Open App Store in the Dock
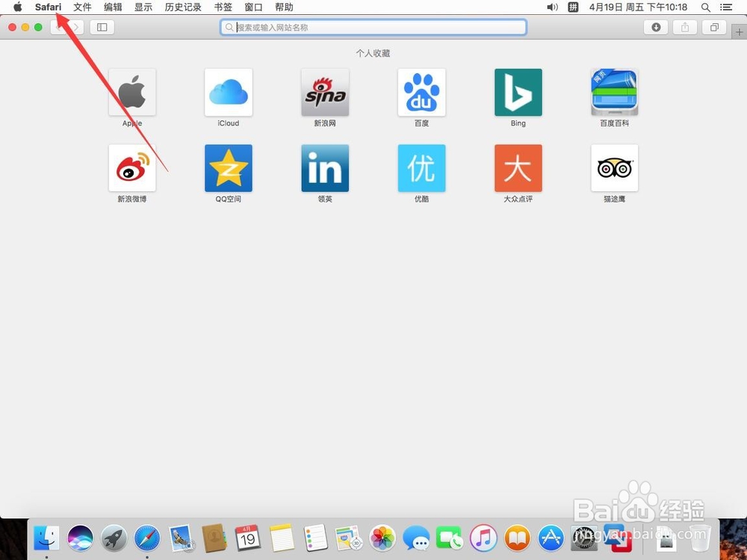Viewport: 747px width, 560px height. click(x=551, y=538)
